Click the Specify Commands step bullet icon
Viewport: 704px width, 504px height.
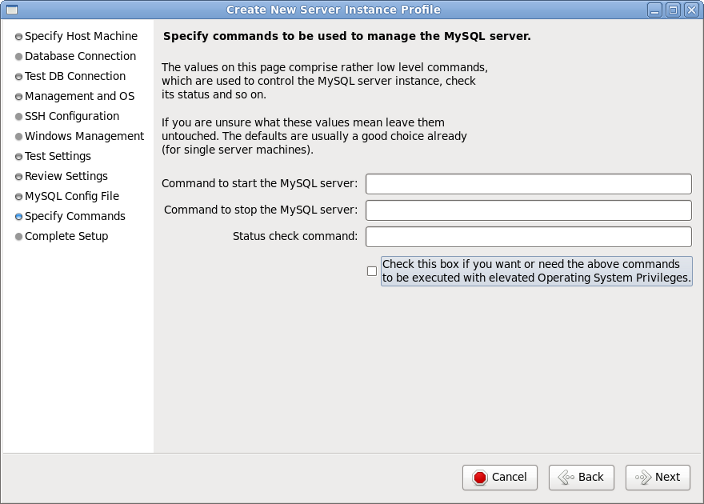click(18, 216)
